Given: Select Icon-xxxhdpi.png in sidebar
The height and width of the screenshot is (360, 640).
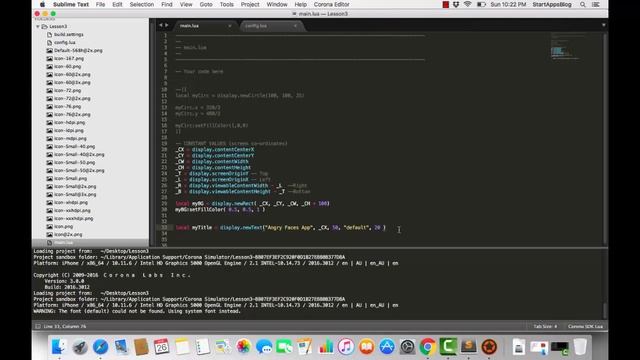Looking at the screenshot, I should click(x=73, y=218).
